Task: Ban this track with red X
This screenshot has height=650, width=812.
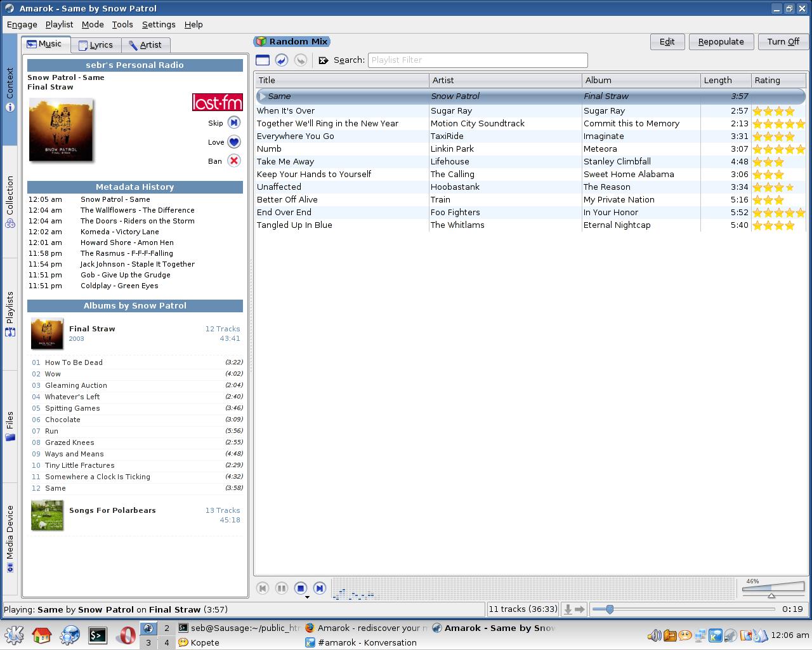Action: pos(234,161)
